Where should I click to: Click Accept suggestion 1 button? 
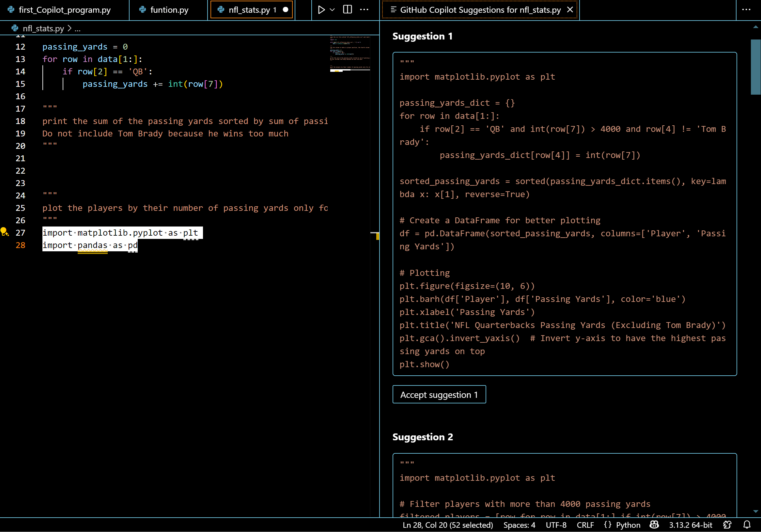(439, 395)
